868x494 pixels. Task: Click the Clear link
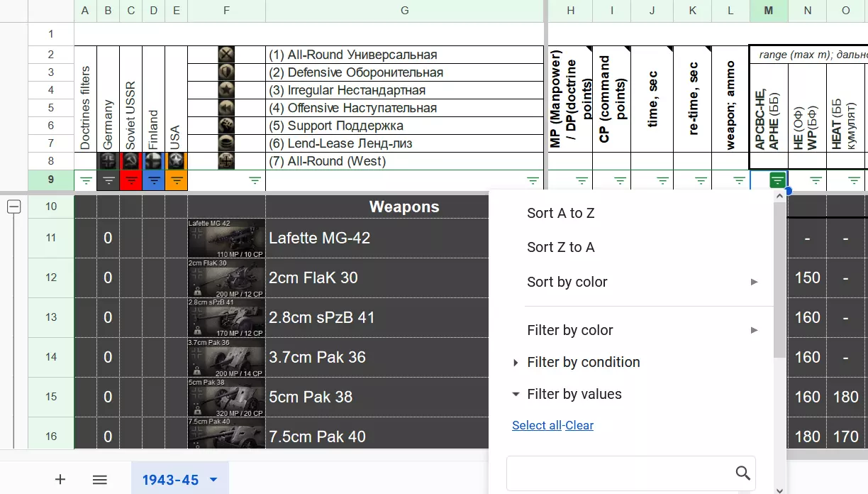pos(579,425)
